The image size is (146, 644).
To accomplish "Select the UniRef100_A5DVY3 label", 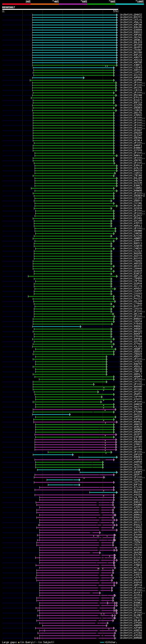I will point(131,357).
